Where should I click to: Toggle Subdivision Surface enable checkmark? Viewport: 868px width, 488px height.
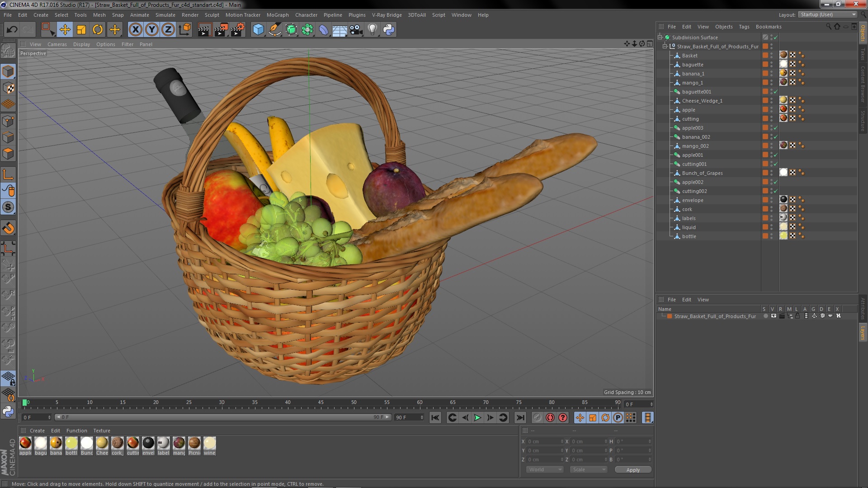click(x=776, y=38)
